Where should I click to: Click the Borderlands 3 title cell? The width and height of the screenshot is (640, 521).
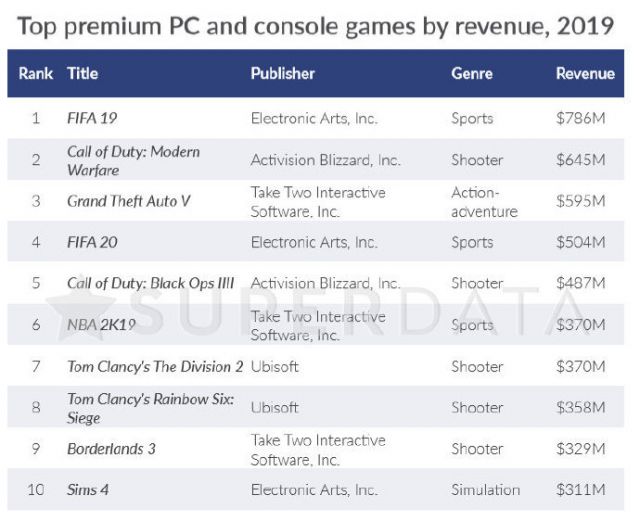[111, 449]
